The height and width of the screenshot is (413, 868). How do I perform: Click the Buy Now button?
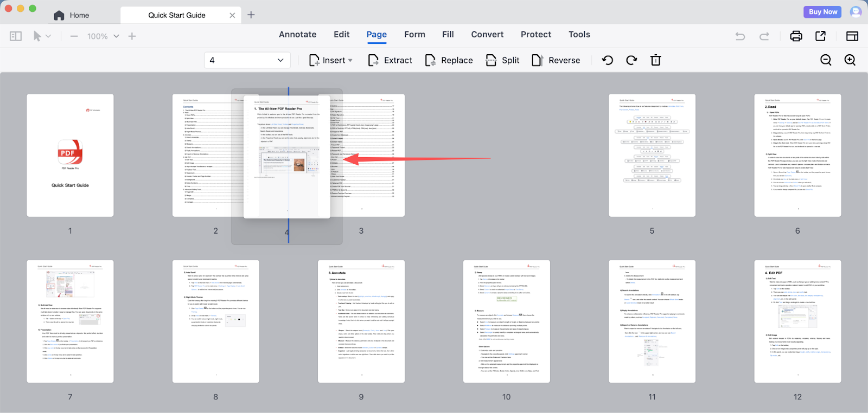tap(822, 12)
